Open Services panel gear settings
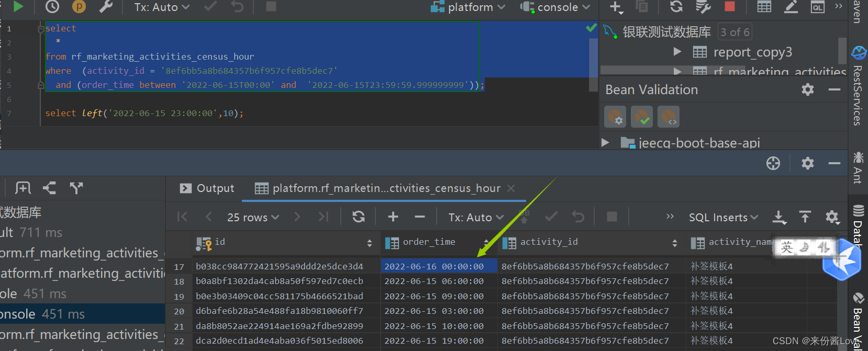The image size is (868, 351). click(x=808, y=163)
